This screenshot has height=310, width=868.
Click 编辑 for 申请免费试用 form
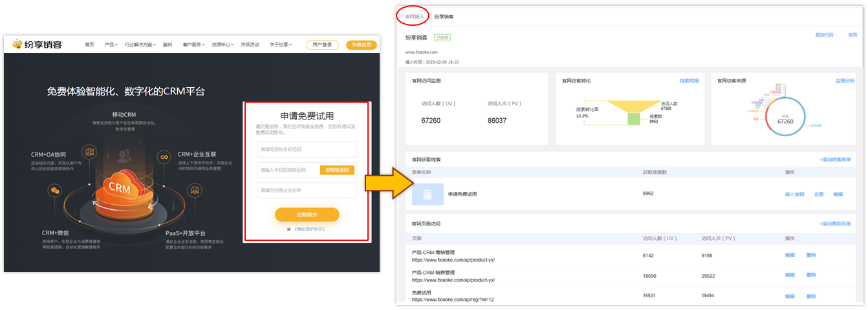[838, 194]
